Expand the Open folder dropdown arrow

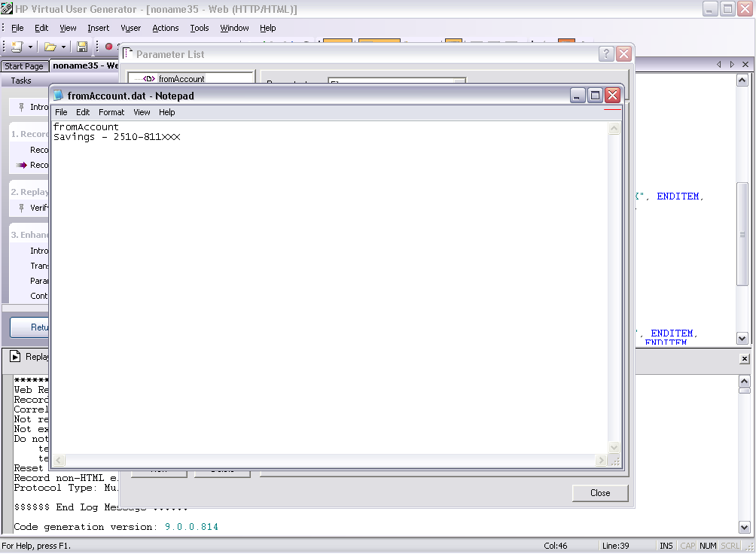click(64, 47)
